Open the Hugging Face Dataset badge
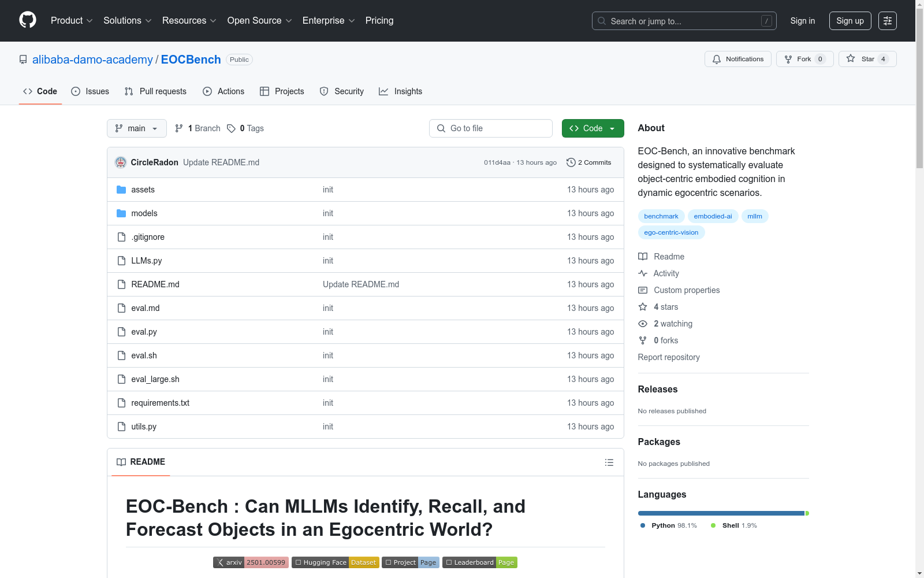The width and height of the screenshot is (924, 578). pyautogui.click(x=336, y=562)
